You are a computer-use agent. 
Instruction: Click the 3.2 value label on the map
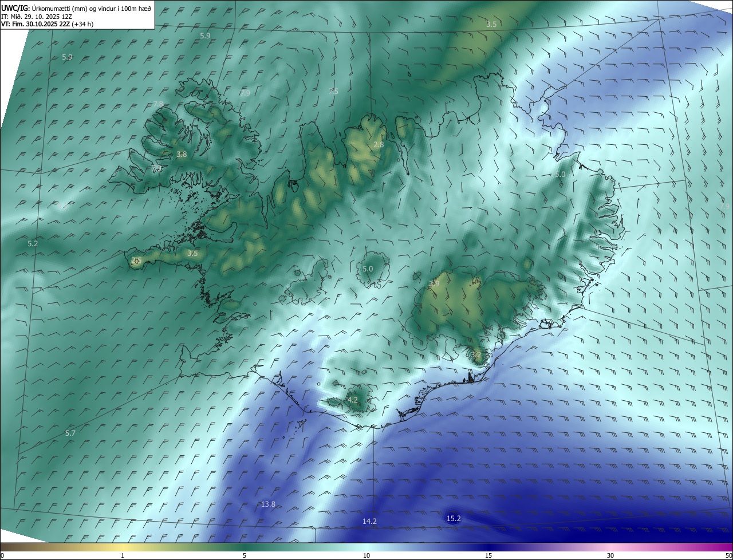[x=476, y=355]
